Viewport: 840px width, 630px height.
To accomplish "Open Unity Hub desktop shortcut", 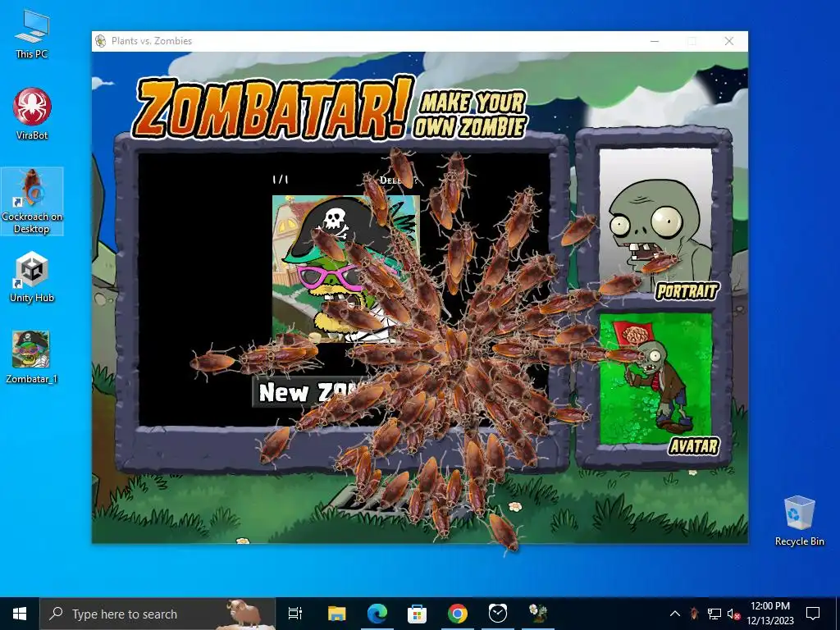I will [x=32, y=277].
